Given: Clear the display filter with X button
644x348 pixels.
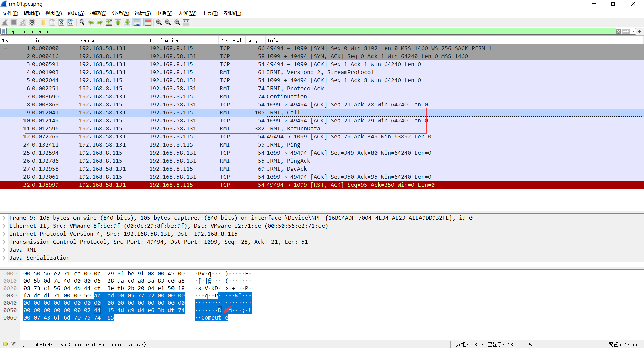Looking at the screenshot, I should pos(618,31).
